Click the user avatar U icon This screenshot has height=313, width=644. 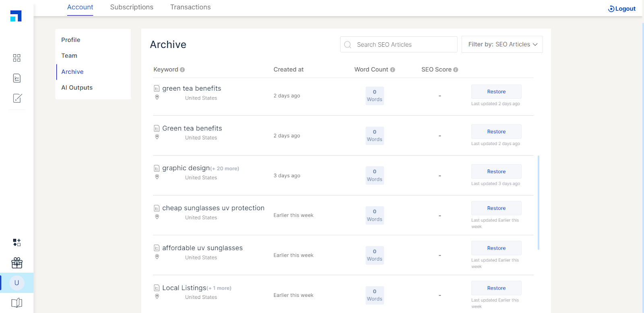17,283
